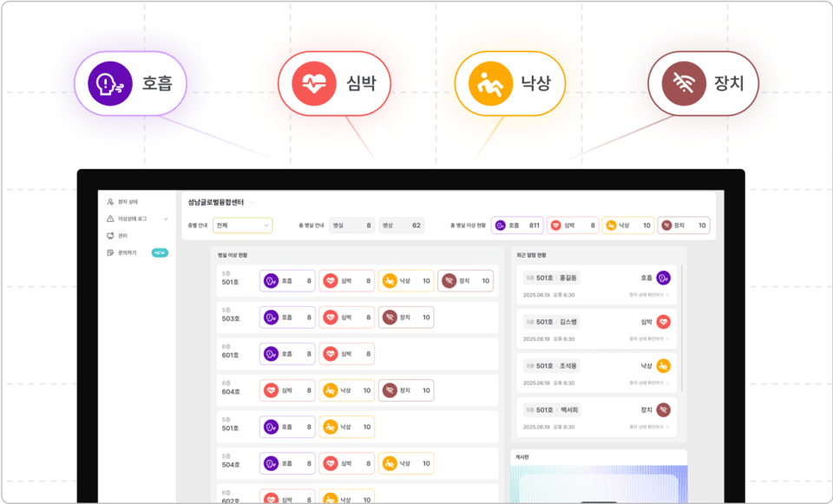Click the large purple 호흡 breathing icon in banner
Viewport: 833px width, 504px height.
110,83
